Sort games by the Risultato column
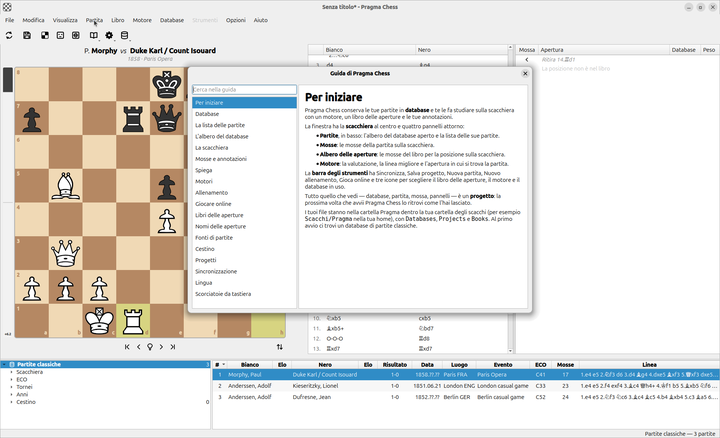The height and width of the screenshot is (438, 720). point(394,365)
